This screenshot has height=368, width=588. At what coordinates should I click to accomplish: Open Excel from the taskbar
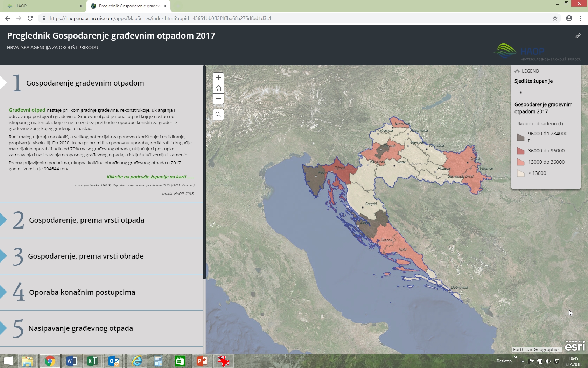[92, 361]
